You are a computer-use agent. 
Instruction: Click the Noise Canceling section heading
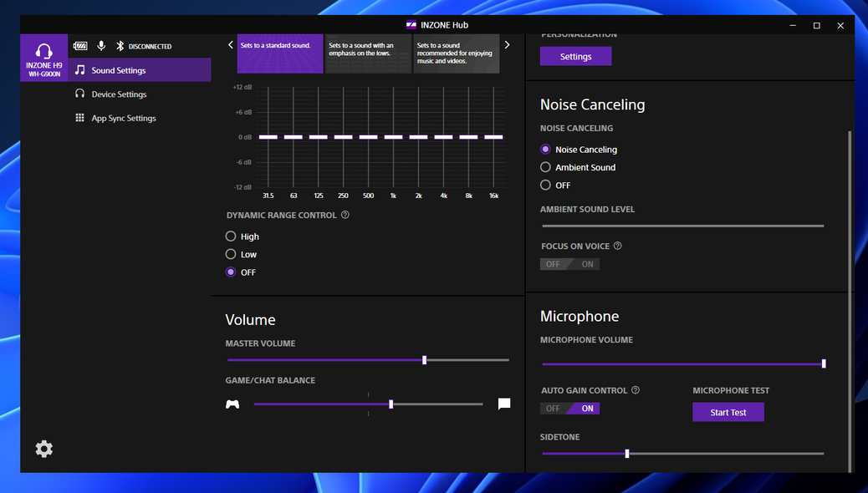(x=592, y=104)
